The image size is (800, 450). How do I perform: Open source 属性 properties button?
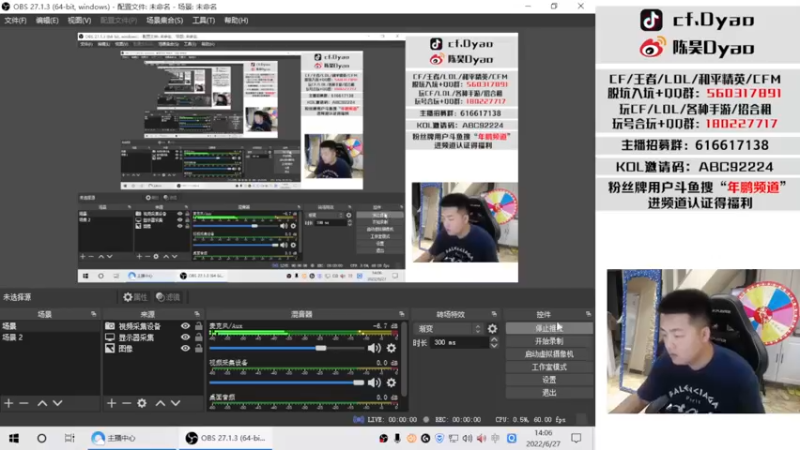135,297
